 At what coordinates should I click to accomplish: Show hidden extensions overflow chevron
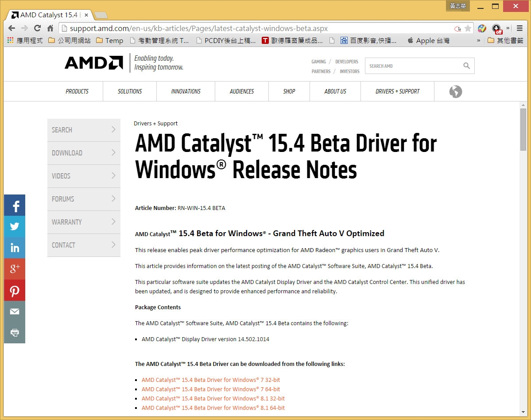click(508, 28)
